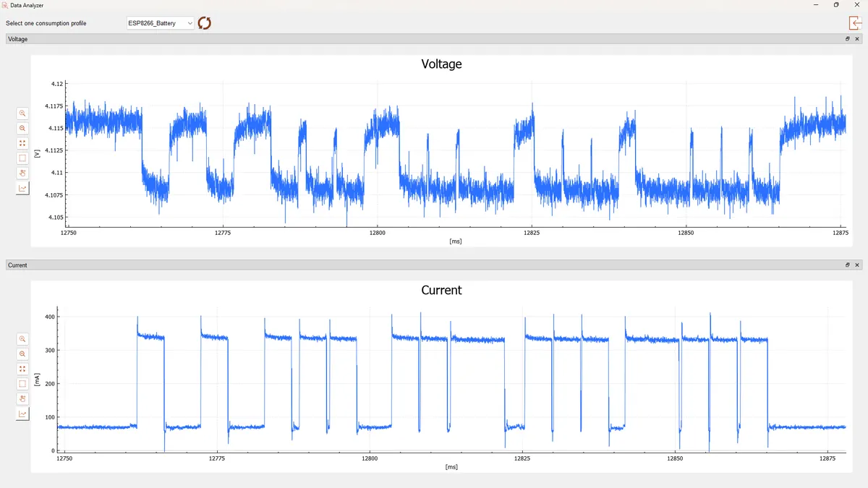868x488 pixels.
Task: Select the rectangle zoom tool for Current
Action: coord(22,384)
